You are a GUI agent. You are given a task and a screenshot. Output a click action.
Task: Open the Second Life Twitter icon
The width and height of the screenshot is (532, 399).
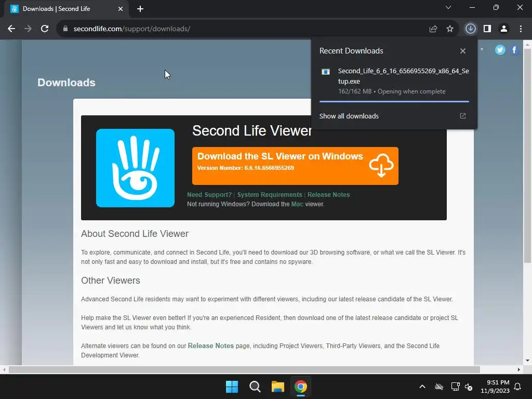click(x=500, y=50)
